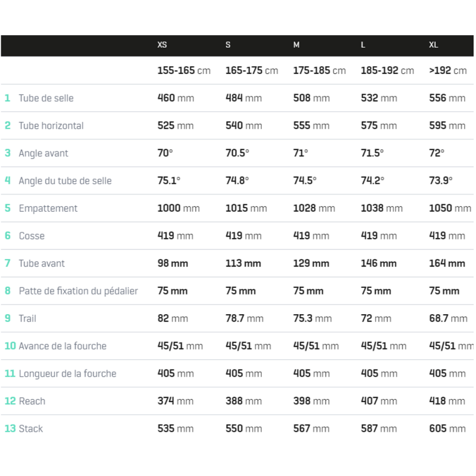This screenshot has height=476, width=476.
Task: Select the S size column header
Action: (228, 45)
